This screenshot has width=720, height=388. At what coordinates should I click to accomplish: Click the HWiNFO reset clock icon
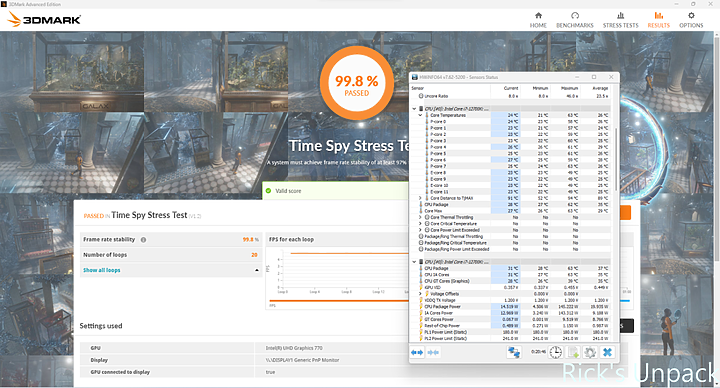(556, 352)
